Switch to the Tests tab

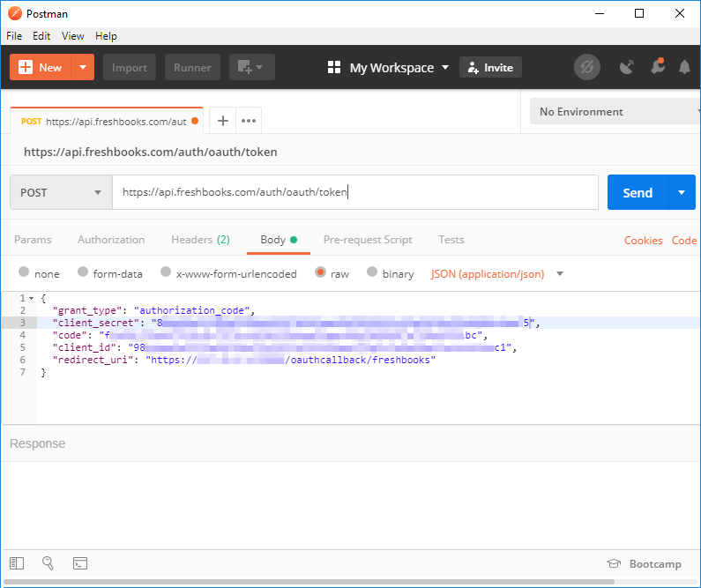[x=451, y=240]
